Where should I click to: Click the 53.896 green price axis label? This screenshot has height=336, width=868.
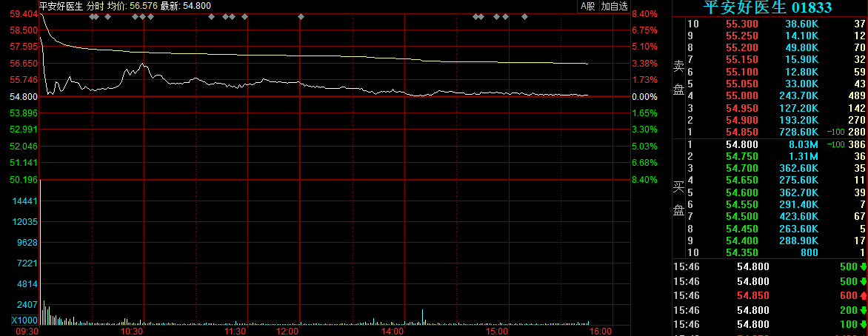click(x=24, y=113)
